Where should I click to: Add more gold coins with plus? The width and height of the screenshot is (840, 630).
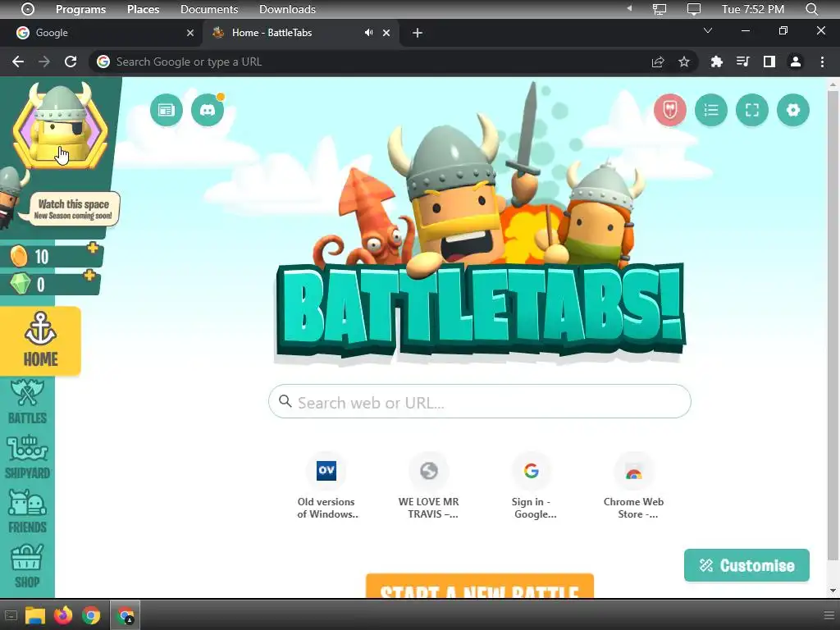[x=93, y=248]
